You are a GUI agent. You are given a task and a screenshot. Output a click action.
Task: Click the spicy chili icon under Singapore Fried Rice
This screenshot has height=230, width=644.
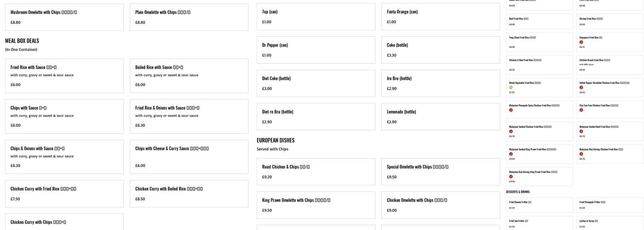coord(581,42)
